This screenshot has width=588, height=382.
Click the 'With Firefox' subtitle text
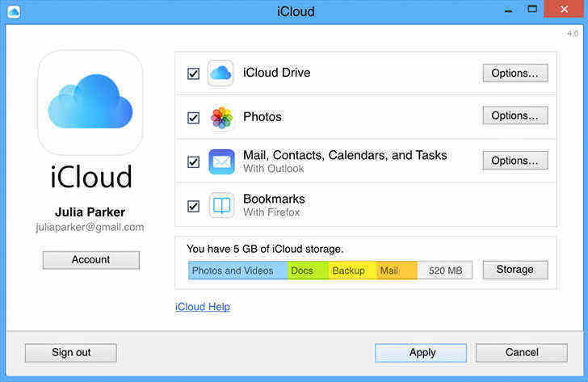click(x=271, y=212)
